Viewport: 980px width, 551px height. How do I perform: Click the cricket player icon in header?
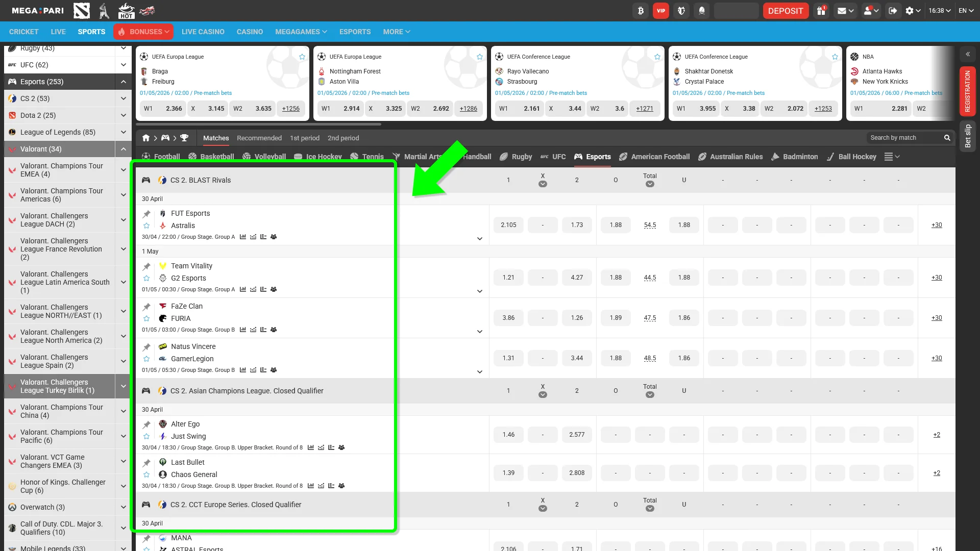(104, 11)
